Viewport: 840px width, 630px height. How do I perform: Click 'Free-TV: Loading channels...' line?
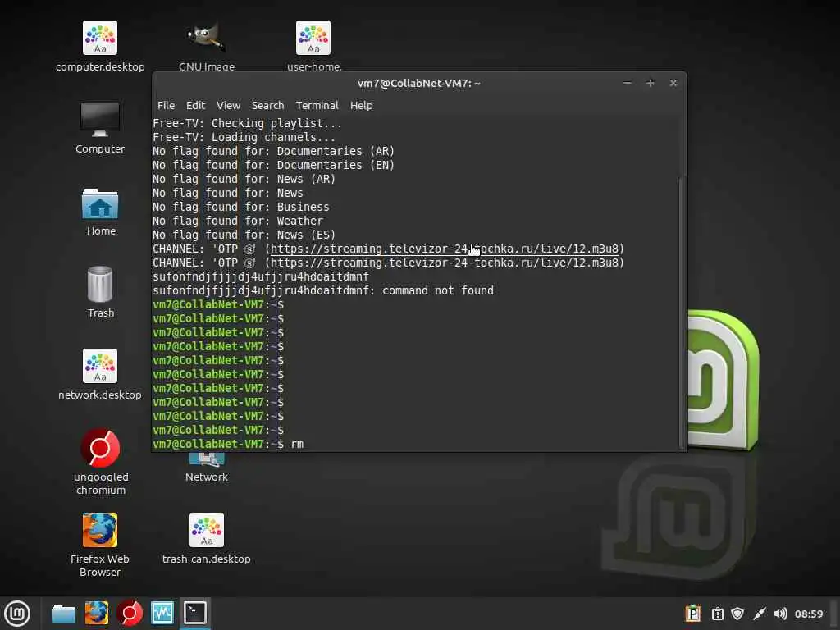click(244, 137)
